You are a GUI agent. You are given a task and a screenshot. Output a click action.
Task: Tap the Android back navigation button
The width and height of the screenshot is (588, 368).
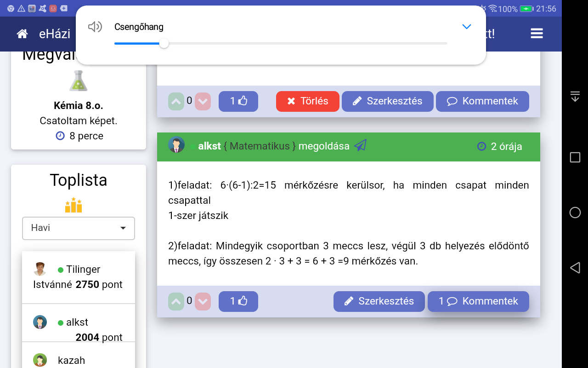pyautogui.click(x=575, y=268)
